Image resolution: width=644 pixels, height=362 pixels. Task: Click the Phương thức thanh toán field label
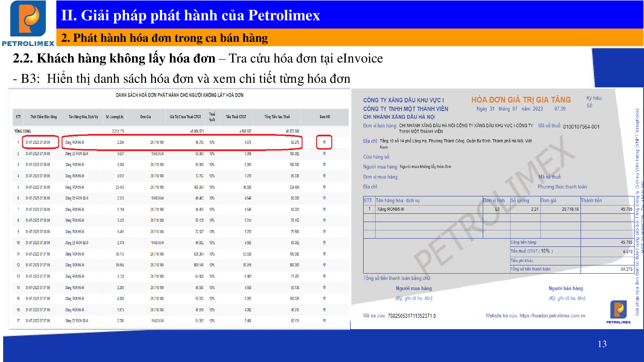[563, 187]
